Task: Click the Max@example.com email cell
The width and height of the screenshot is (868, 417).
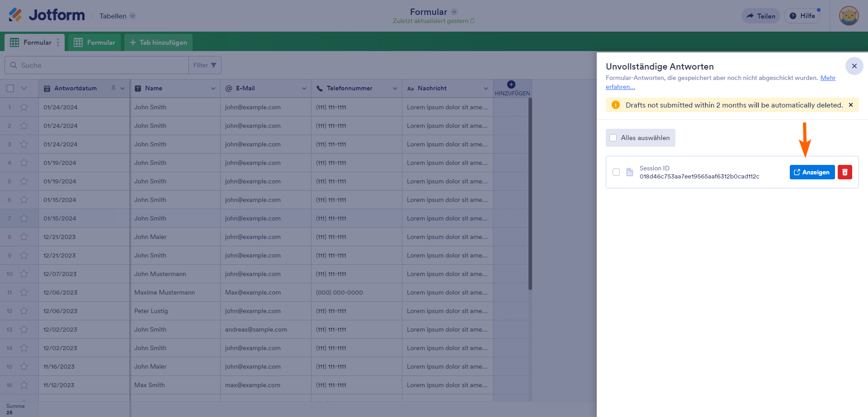Action: (266, 292)
